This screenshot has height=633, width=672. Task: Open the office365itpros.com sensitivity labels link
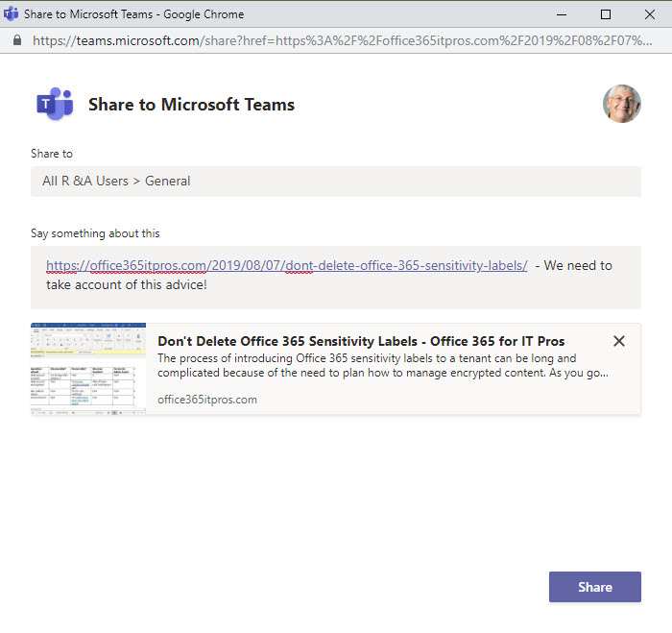point(287,265)
